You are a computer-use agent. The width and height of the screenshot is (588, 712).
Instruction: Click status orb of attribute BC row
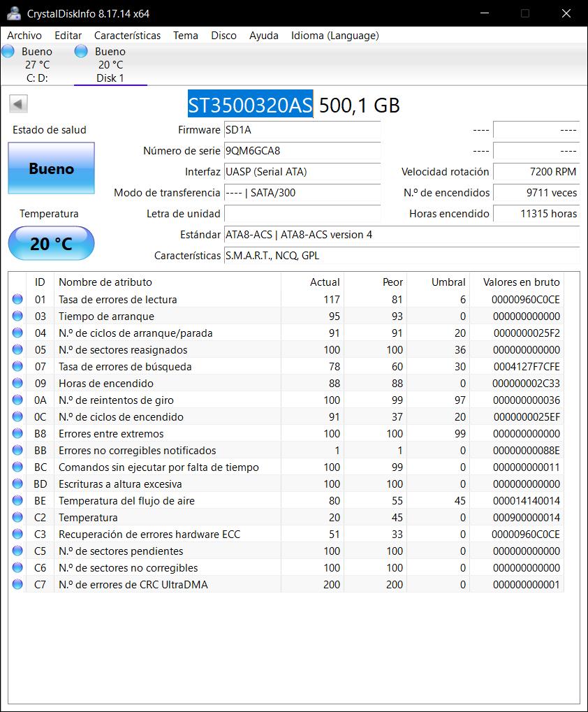(17, 467)
